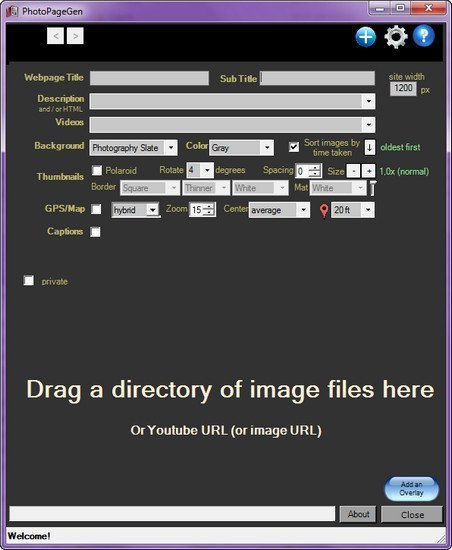Open the Border Thinner dropdown

click(207, 188)
